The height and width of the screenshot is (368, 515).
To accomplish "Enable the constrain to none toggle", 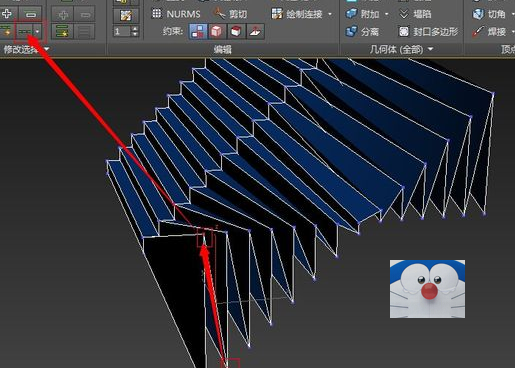I will click(198, 32).
